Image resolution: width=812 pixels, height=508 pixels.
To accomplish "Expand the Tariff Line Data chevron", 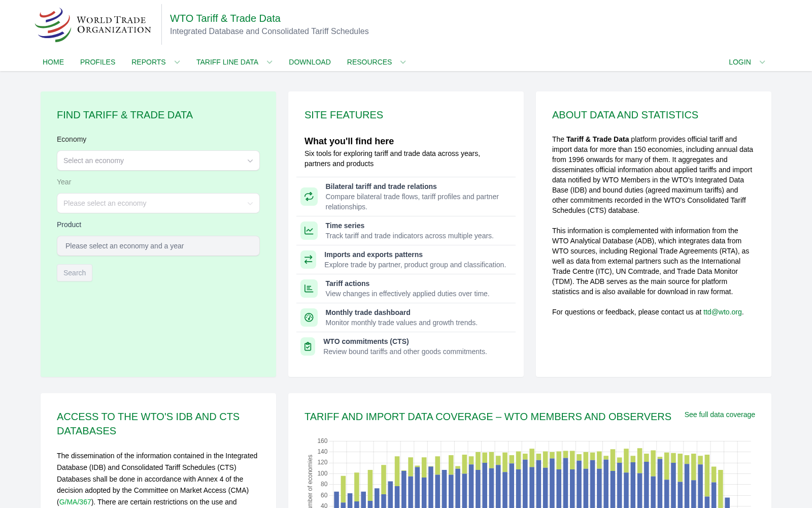I will click(x=269, y=62).
